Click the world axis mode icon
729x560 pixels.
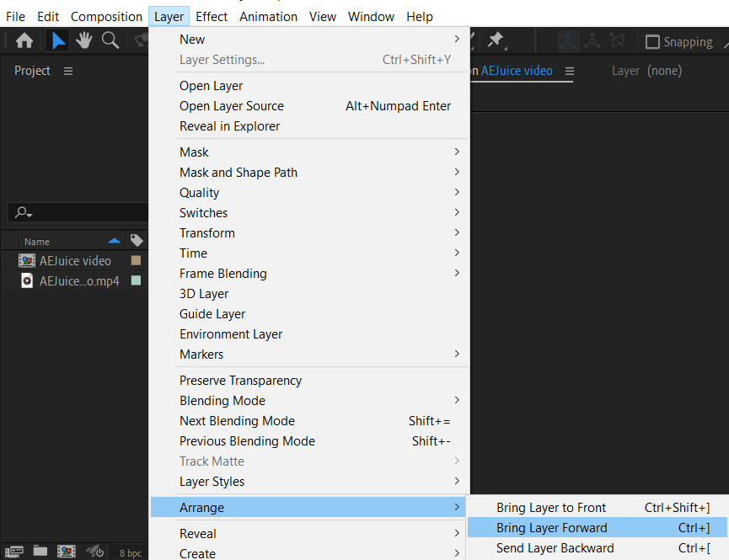pos(592,42)
